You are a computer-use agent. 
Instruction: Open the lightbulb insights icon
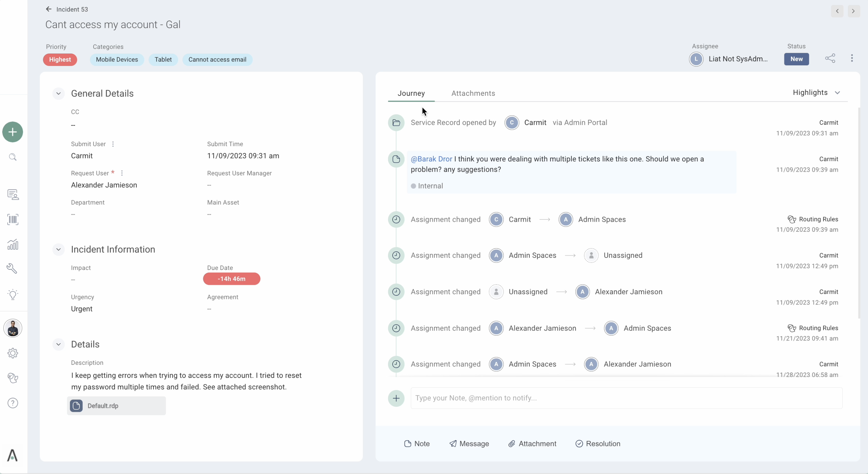click(x=12, y=295)
